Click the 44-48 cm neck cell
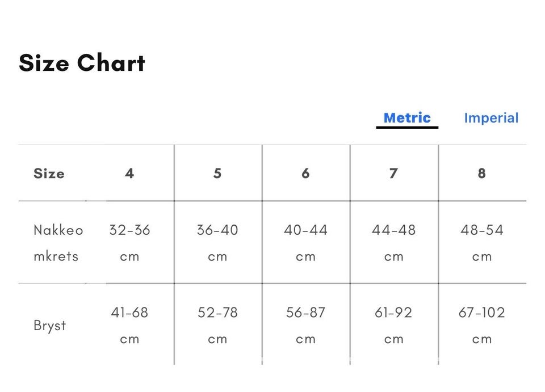 tap(393, 243)
